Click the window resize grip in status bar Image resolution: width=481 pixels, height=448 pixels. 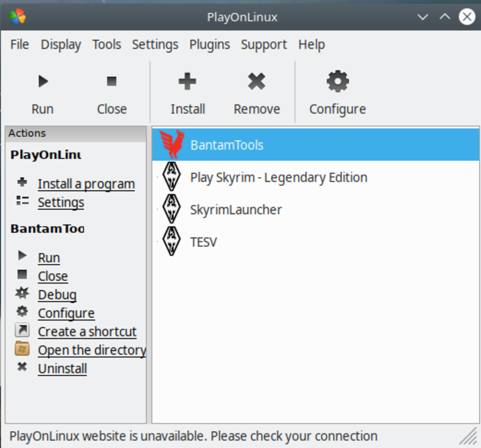(x=468, y=435)
